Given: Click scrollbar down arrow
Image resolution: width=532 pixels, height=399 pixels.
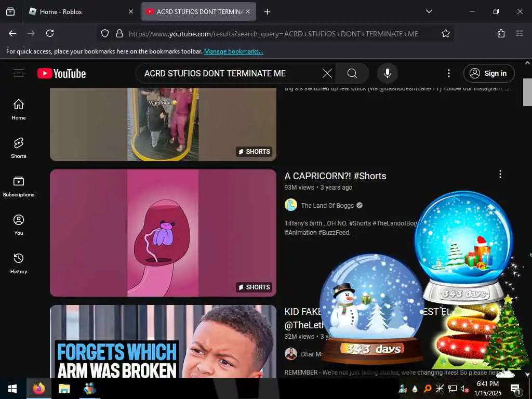Looking at the screenshot, I should 527,375.
